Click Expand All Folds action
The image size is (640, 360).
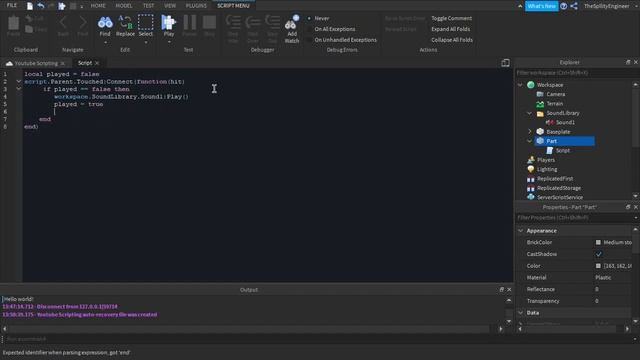point(451,29)
